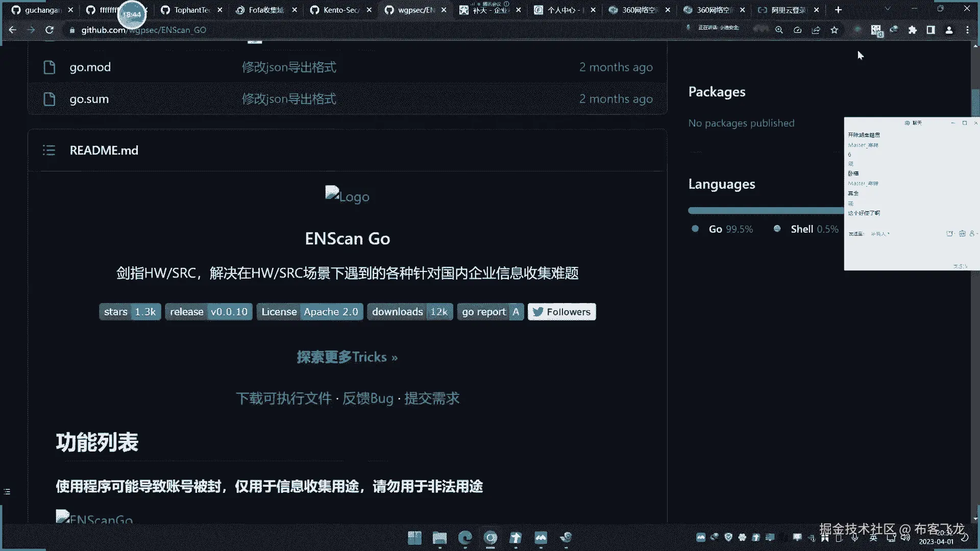Open the browser extensions puzzle icon
This screenshot has width=980, height=551.
point(913,30)
